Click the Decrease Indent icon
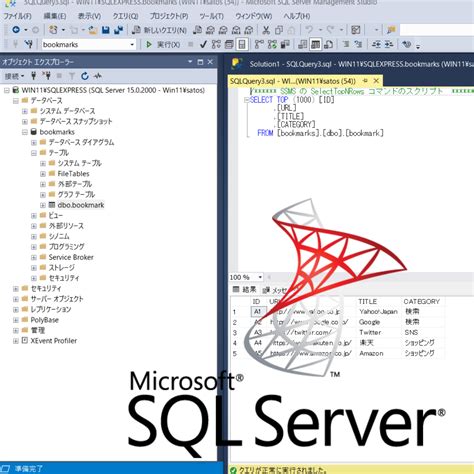The width and height of the screenshot is (474, 474). pyautogui.click(x=376, y=44)
